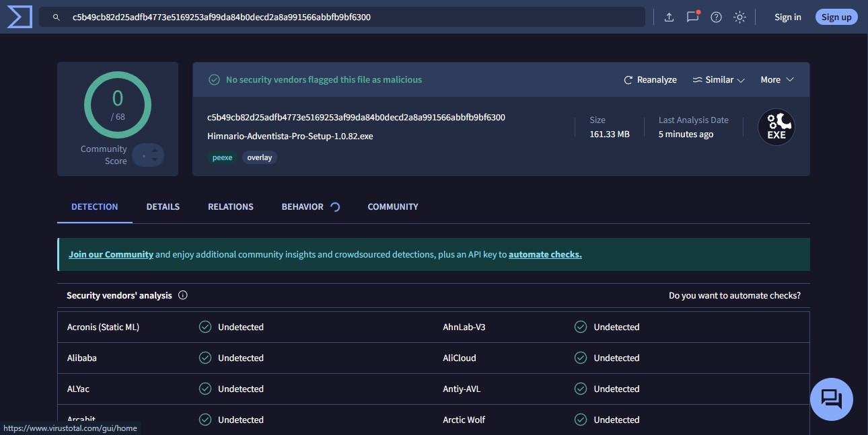Toggle light/dark theme sun icon
Image resolution: width=868 pixels, height=435 pixels.
pos(739,17)
